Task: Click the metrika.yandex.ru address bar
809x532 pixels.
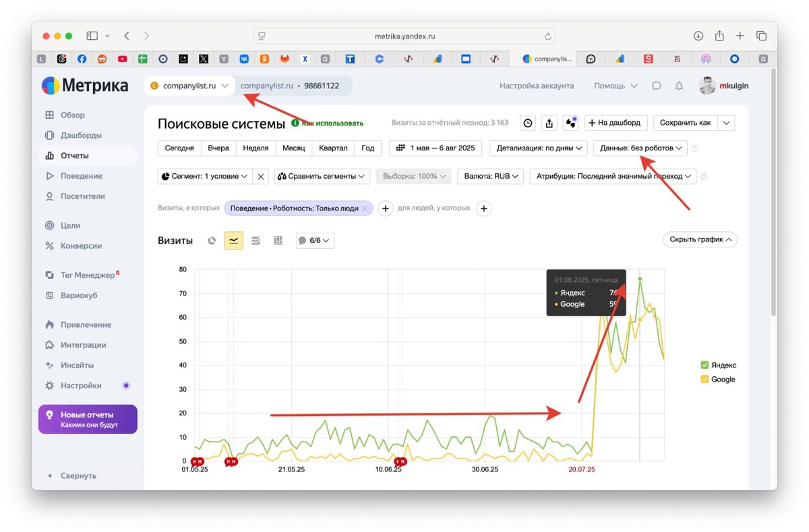Action: click(x=404, y=36)
